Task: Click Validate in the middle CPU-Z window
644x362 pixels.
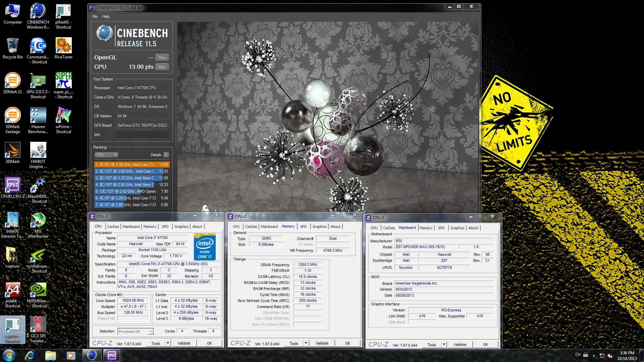Action: click(322, 343)
